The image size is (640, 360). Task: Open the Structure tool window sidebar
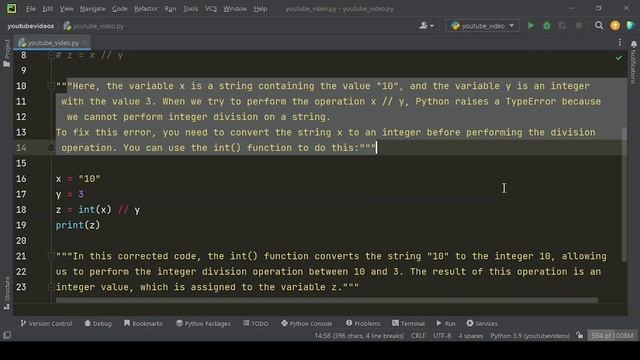pyautogui.click(x=7, y=293)
